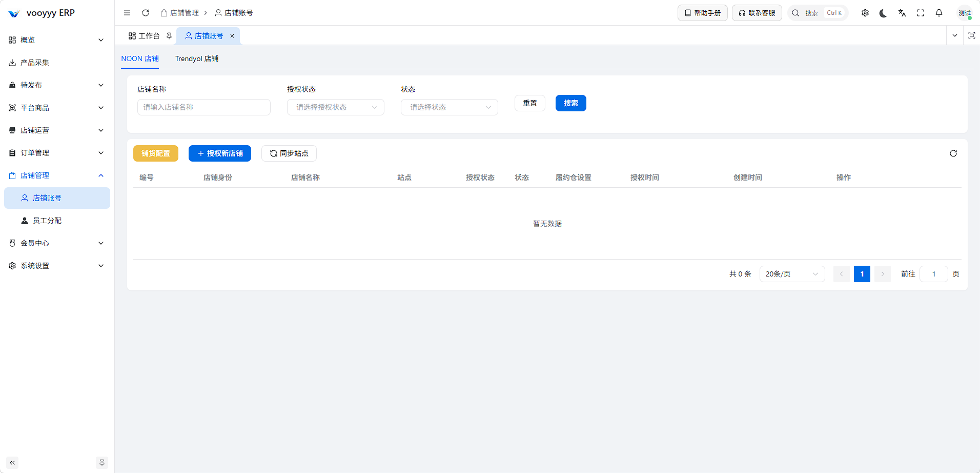
Task: Open 20条/页 page size dropdown
Action: click(x=792, y=274)
